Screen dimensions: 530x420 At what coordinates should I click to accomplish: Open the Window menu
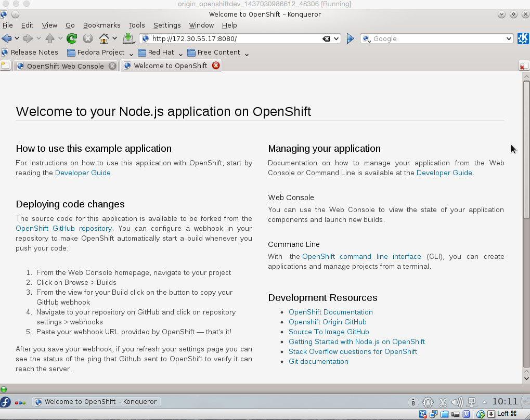pyautogui.click(x=201, y=25)
